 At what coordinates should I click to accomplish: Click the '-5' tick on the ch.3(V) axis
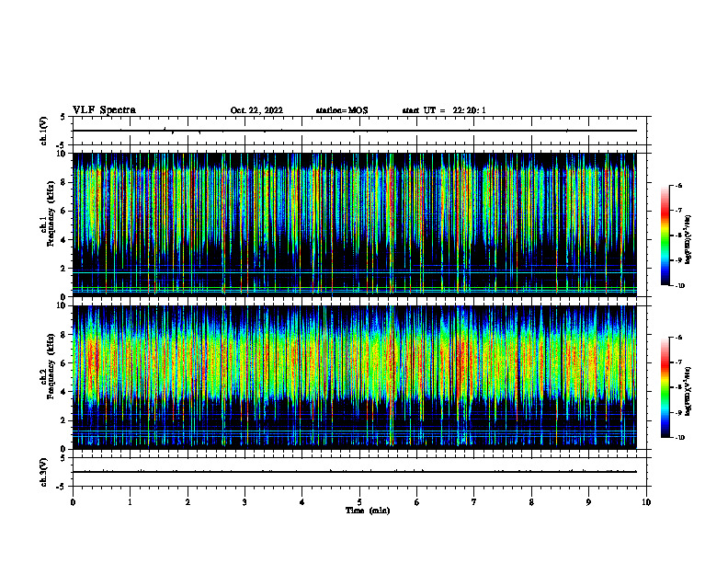click(x=63, y=487)
